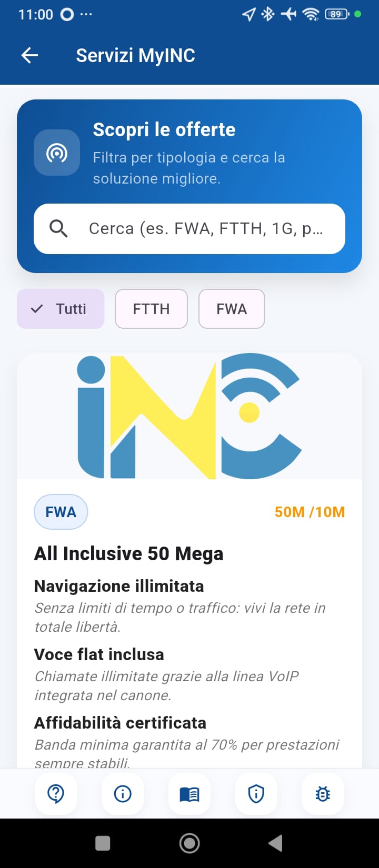
Task: Tap the magnifier search icon
Action: click(58, 229)
